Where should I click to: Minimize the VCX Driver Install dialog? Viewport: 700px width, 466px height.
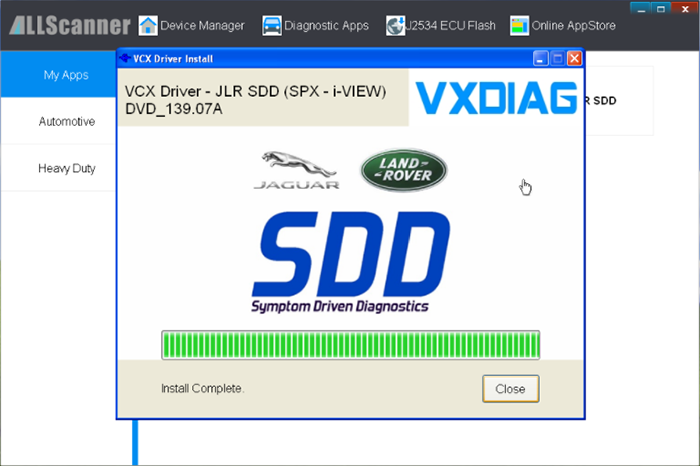(540, 59)
